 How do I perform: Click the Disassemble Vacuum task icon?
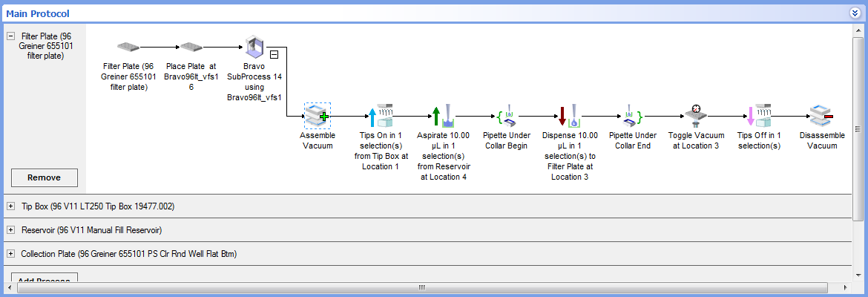coord(821,116)
